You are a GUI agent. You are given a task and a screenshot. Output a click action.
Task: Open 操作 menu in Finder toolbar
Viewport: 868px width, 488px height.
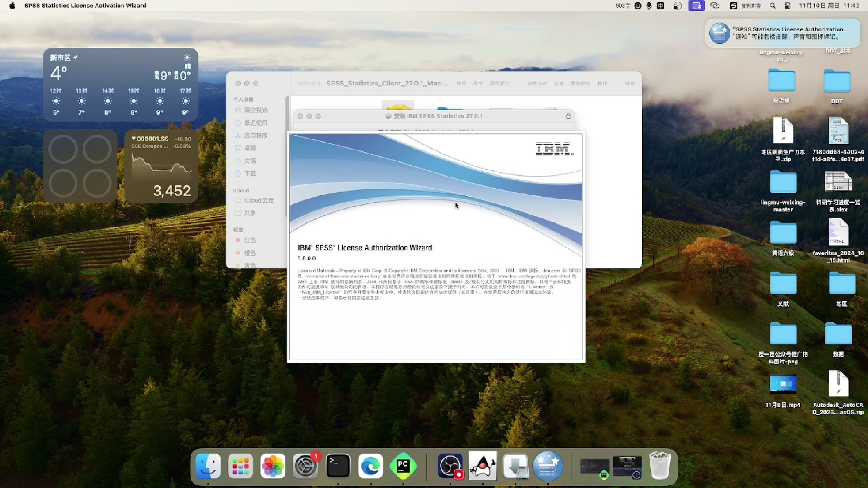point(602,83)
